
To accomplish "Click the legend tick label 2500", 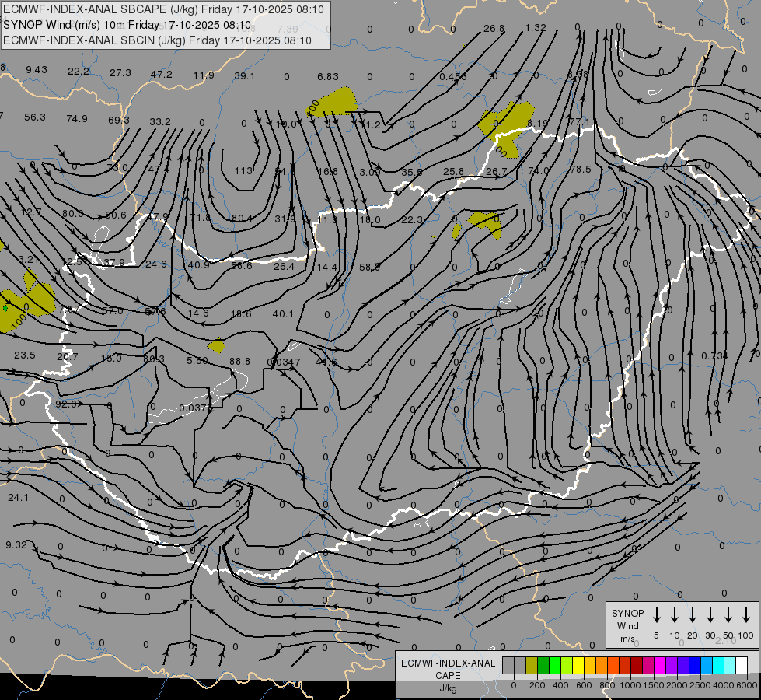I will pos(700,685).
